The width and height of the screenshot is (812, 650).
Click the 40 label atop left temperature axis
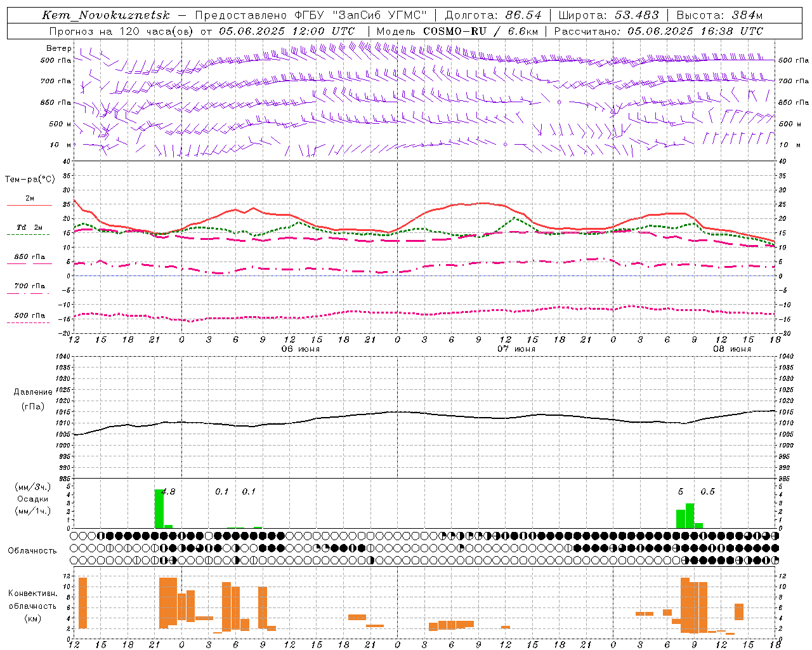(66, 161)
